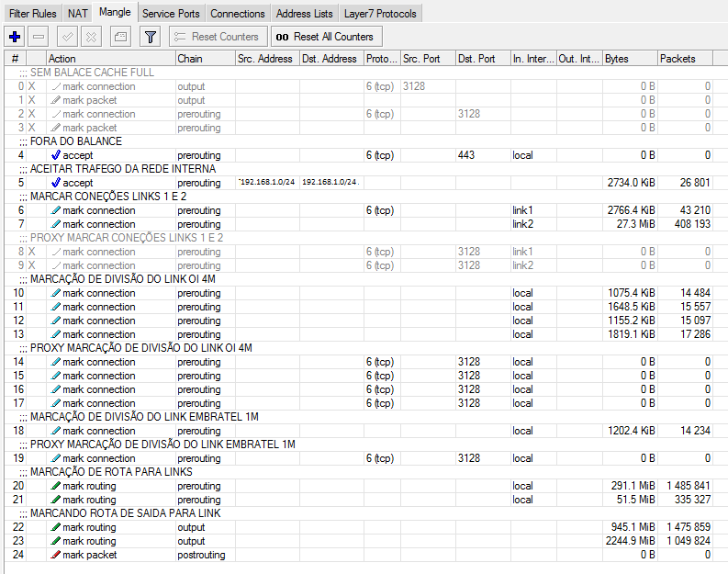Click disabled X flag on rule 9
The image size is (728, 574).
(x=31, y=265)
